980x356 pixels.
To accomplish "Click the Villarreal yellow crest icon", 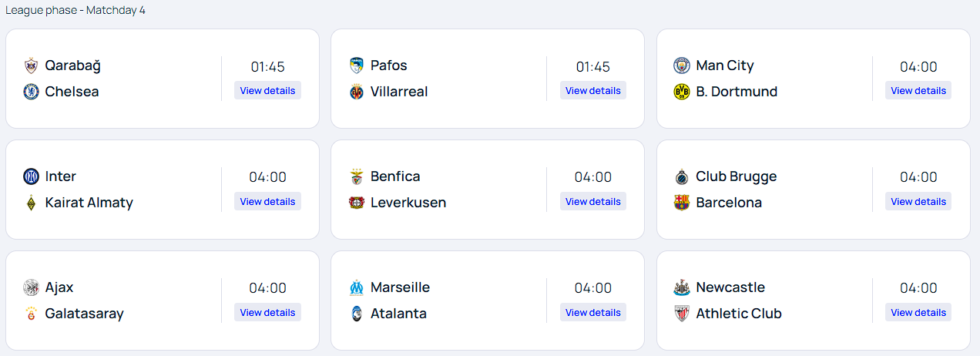I will (356, 92).
